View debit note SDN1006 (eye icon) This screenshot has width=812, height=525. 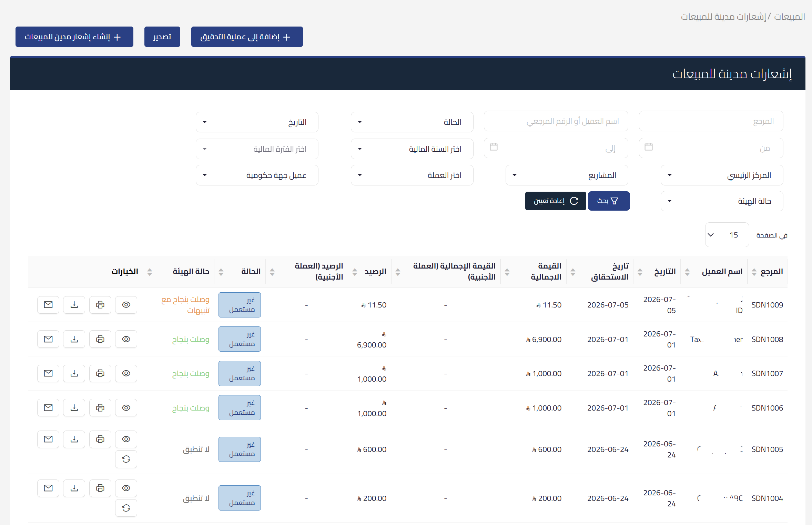(x=126, y=408)
